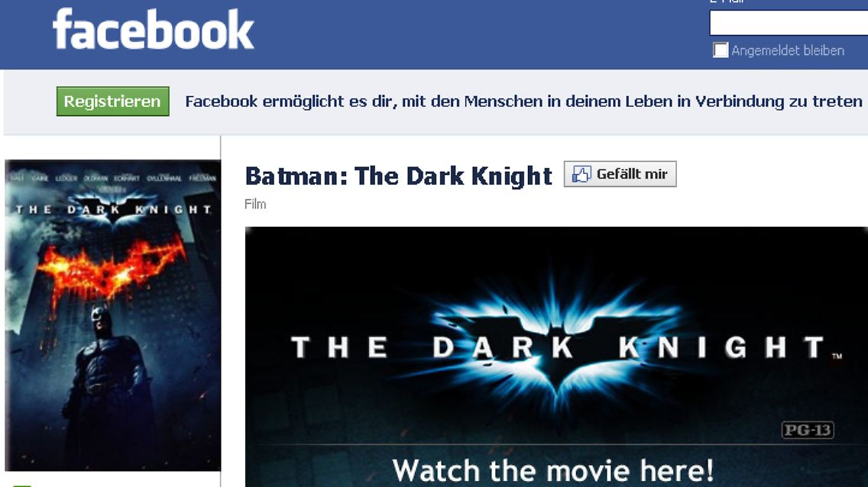Screen dimensions: 868x487
Task: Click the Film category label
Action: pyautogui.click(x=255, y=205)
